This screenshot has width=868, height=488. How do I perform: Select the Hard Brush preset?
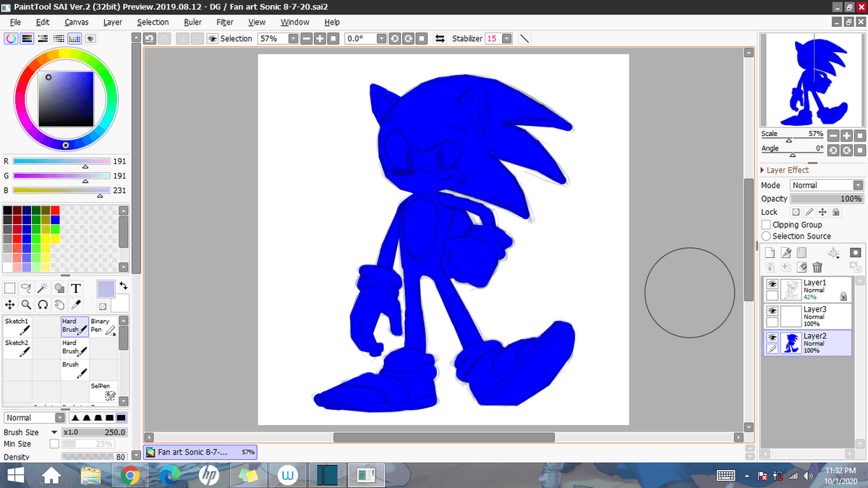74,325
